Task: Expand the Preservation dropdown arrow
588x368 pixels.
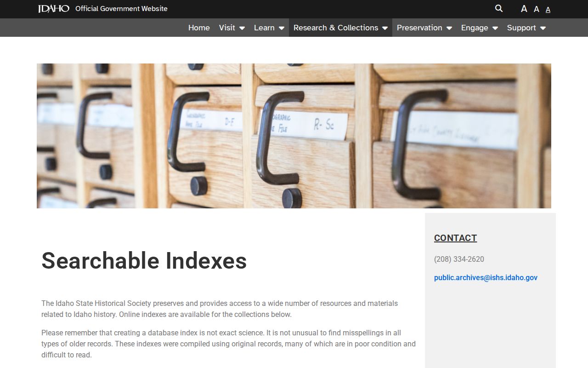Action: tap(449, 28)
